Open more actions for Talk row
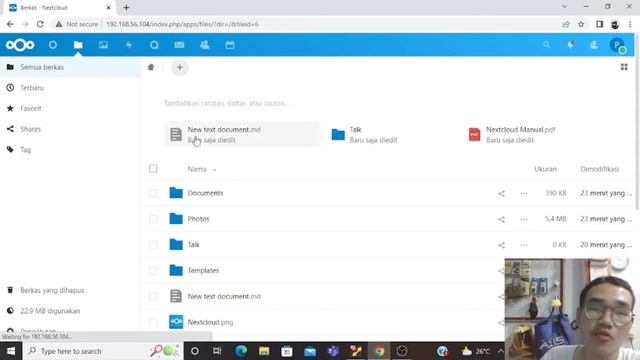 click(x=524, y=245)
